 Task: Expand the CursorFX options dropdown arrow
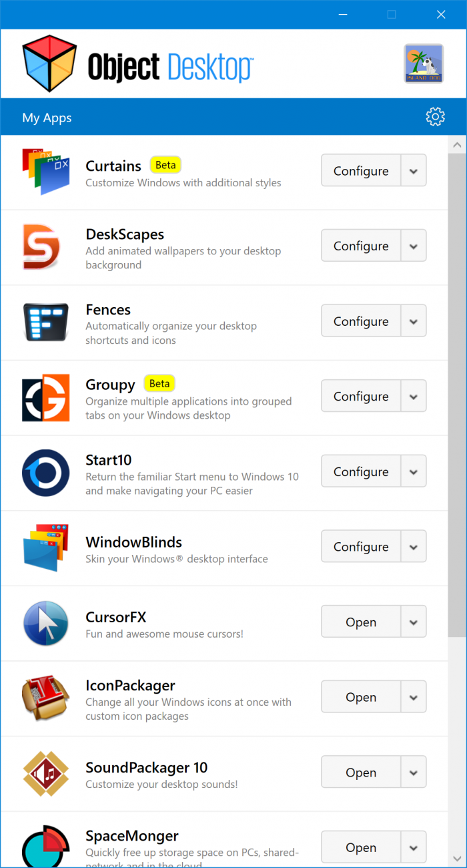414,622
